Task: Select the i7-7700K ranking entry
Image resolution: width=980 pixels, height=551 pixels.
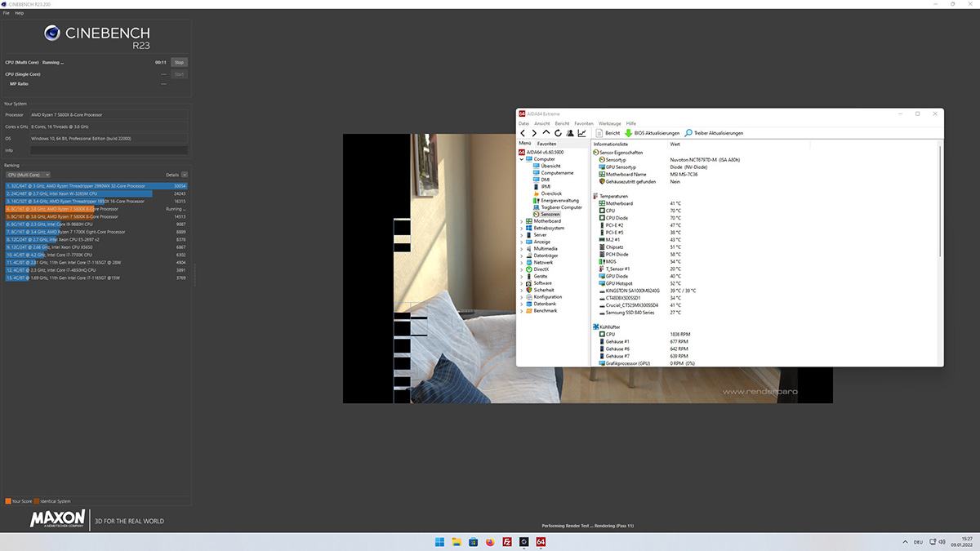Action: pos(96,255)
